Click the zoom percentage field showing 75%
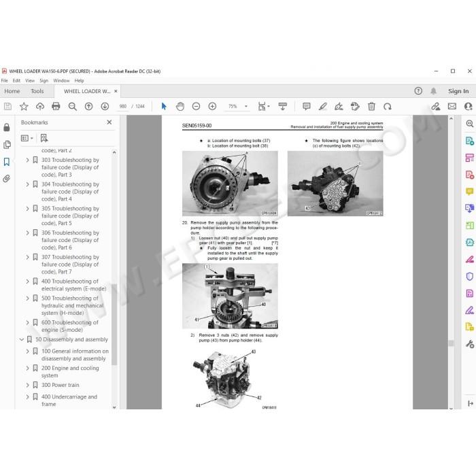The width and height of the screenshot is (476, 476). [233, 106]
